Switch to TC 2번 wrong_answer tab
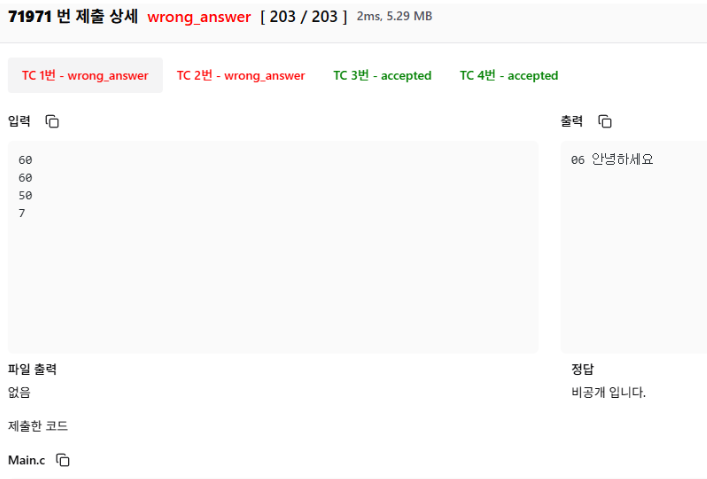Viewport: 707px width, 479px height. click(x=241, y=75)
